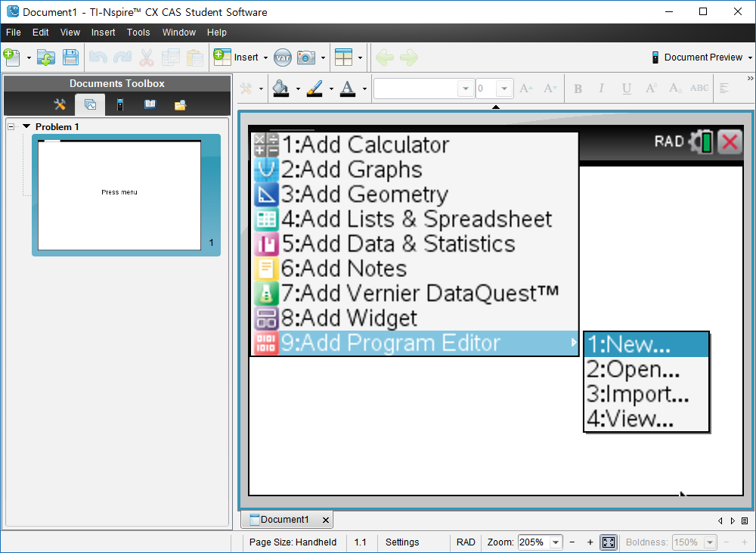Click the Insert button in toolbar
This screenshot has height=553, width=756.
click(236, 57)
